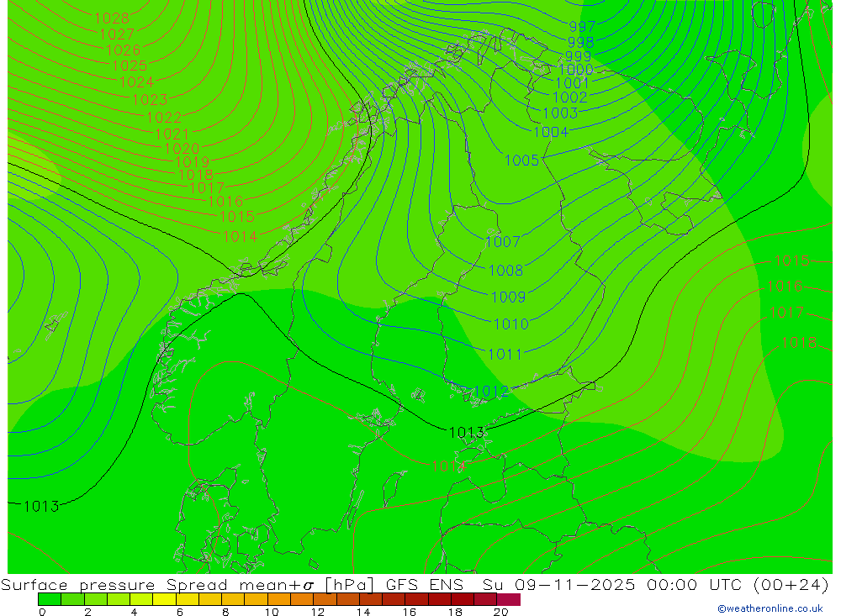Select the legend scale value 20

(x=500, y=612)
